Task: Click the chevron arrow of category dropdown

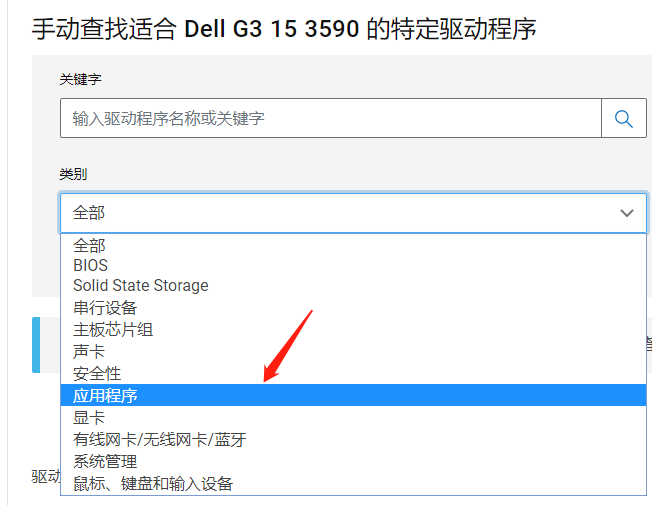Action: [x=627, y=213]
